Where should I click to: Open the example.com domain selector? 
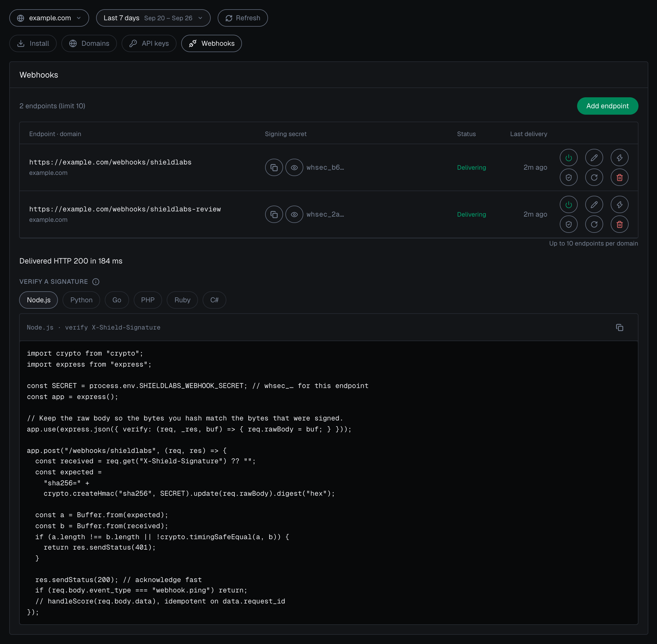[x=49, y=18]
